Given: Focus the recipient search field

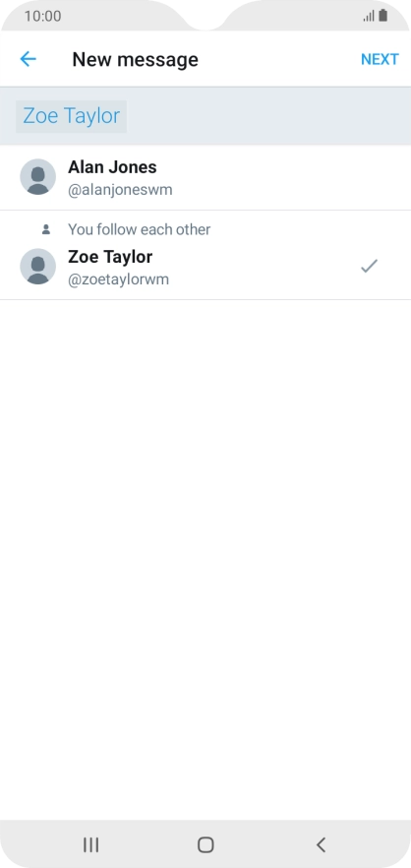Looking at the screenshot, I should pyautogui.click(x=205, y=116).
